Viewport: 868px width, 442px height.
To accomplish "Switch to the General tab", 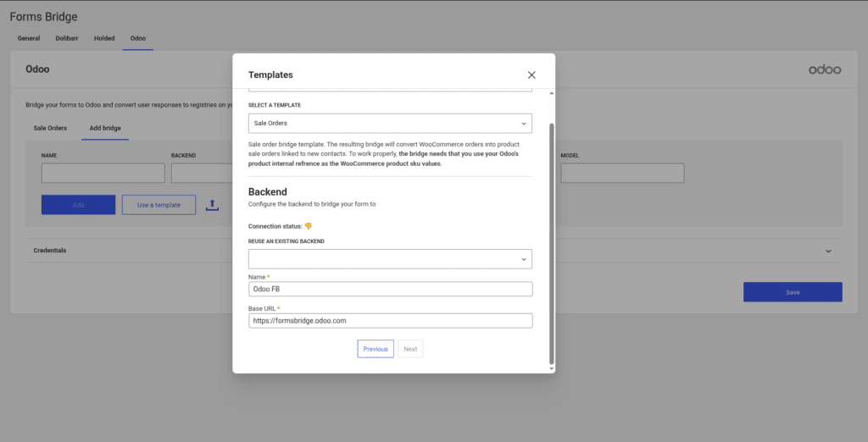I will point(29,39).
